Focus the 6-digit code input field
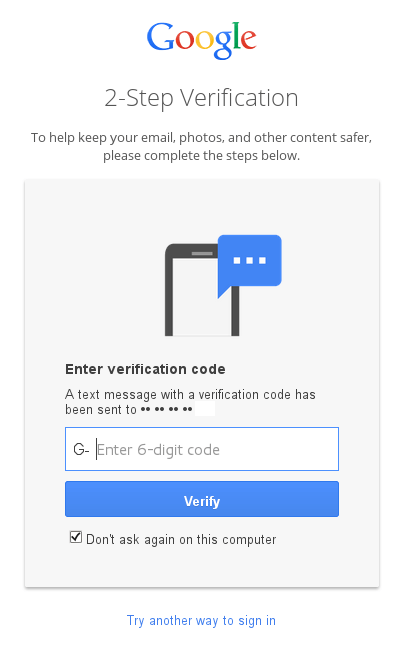This screenshot has width=414, height=650. tap(202, 449)
